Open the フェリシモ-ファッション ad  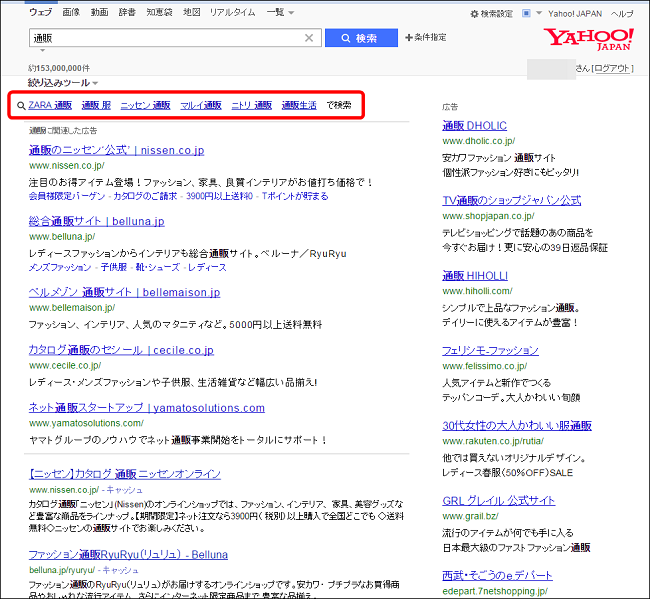pyautogui.click(x=490, y=351)
